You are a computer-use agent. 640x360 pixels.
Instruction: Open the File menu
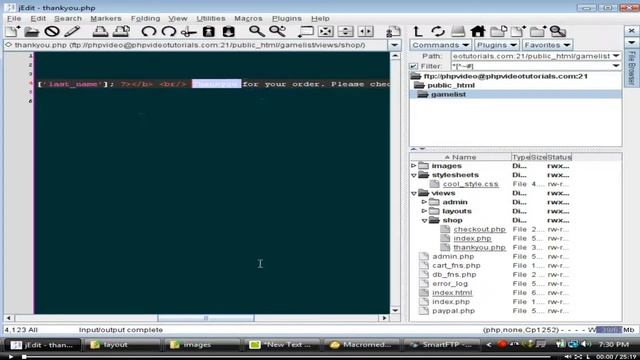(x=14, y=18)
